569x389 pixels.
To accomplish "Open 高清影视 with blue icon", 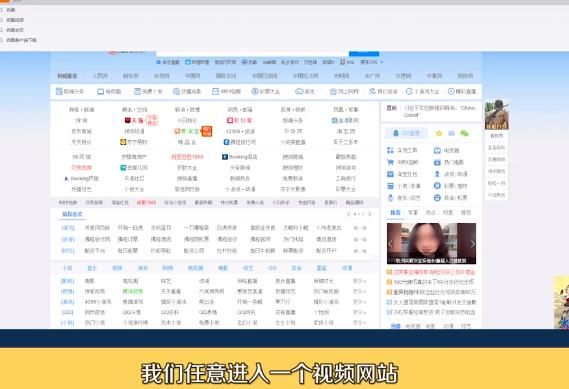I will (x=345, y=120).
